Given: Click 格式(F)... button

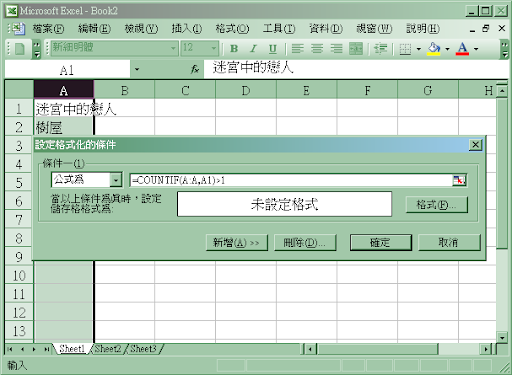Looking at the screenshot, I should tap(437, 204).
